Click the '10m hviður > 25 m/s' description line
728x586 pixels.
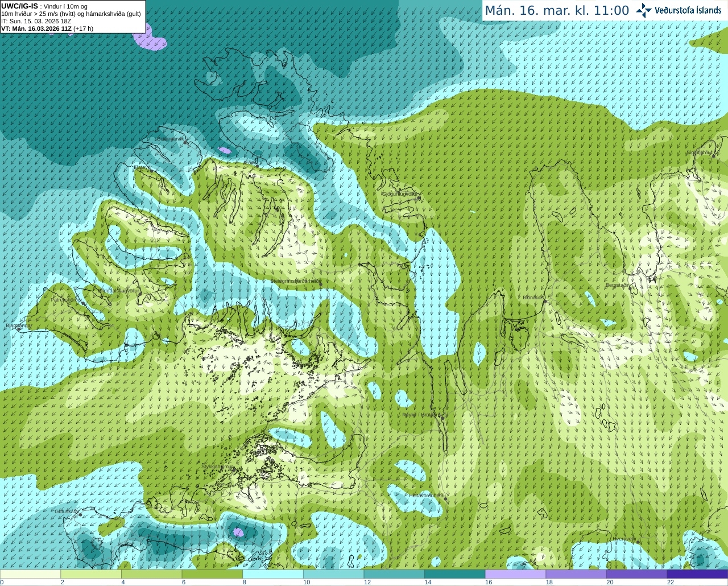tap(71, 14)
